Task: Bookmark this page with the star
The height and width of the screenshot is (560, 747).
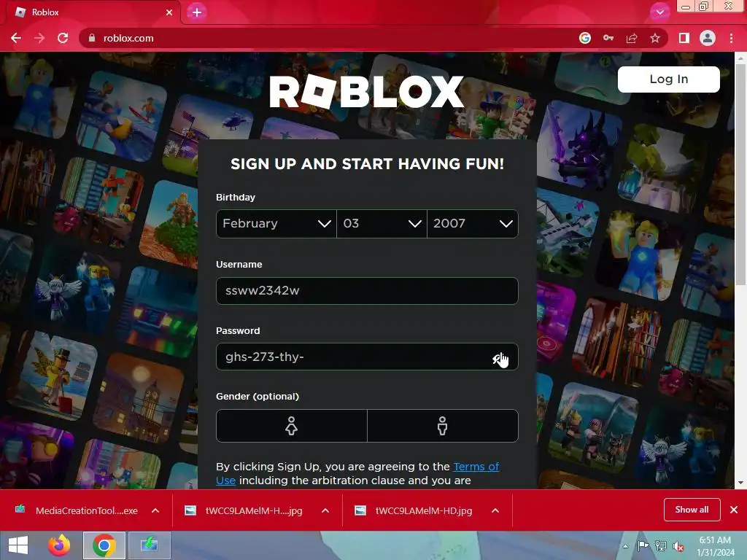Action: coord(655,38)
